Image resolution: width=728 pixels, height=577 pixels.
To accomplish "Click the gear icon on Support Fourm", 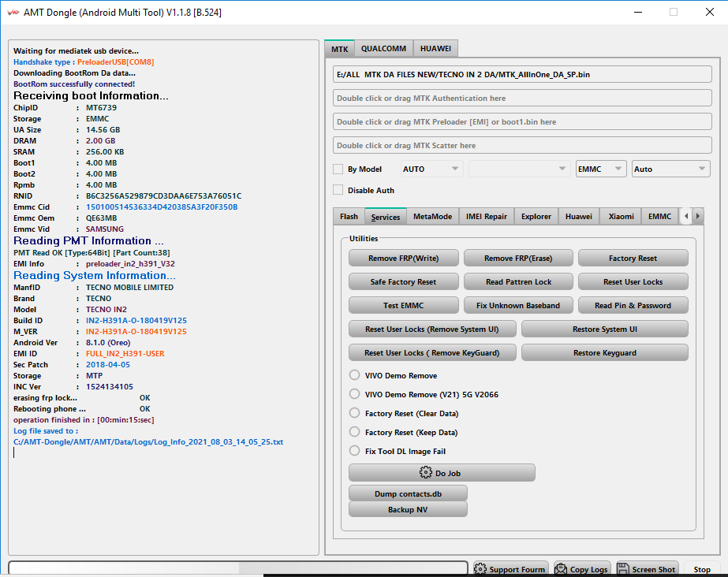I will [x=480, y=569].
